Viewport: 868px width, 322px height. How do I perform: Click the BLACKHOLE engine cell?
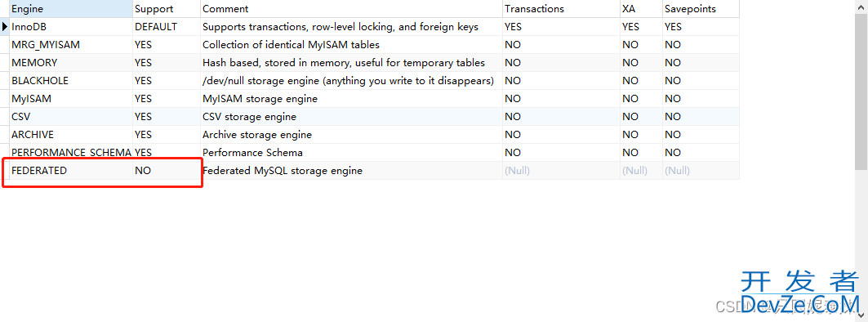(x=71, y=80)
